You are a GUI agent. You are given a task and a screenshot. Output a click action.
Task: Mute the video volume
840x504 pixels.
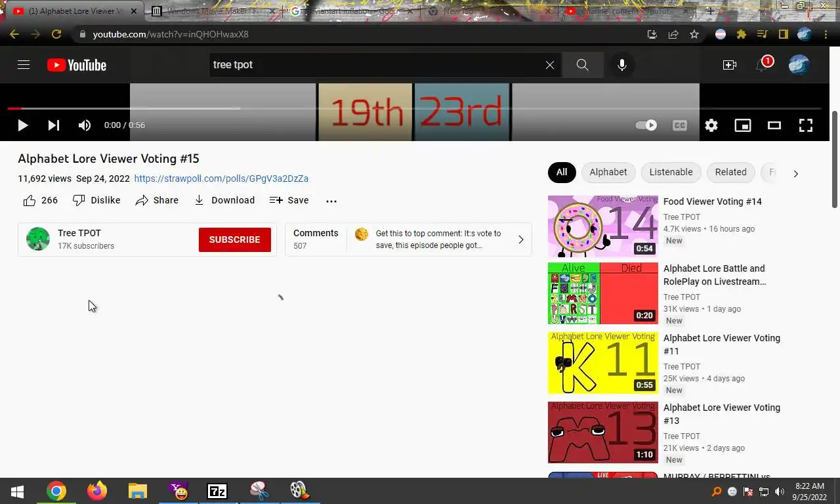85,125
